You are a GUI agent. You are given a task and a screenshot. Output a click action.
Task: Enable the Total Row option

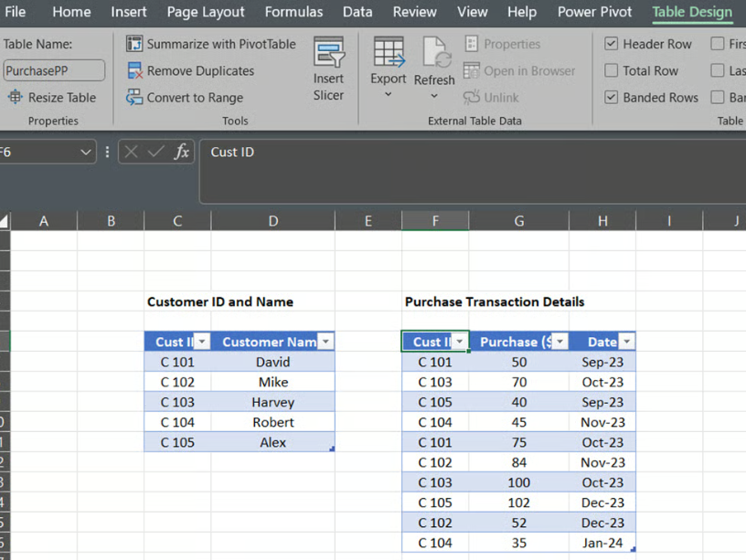610,70
